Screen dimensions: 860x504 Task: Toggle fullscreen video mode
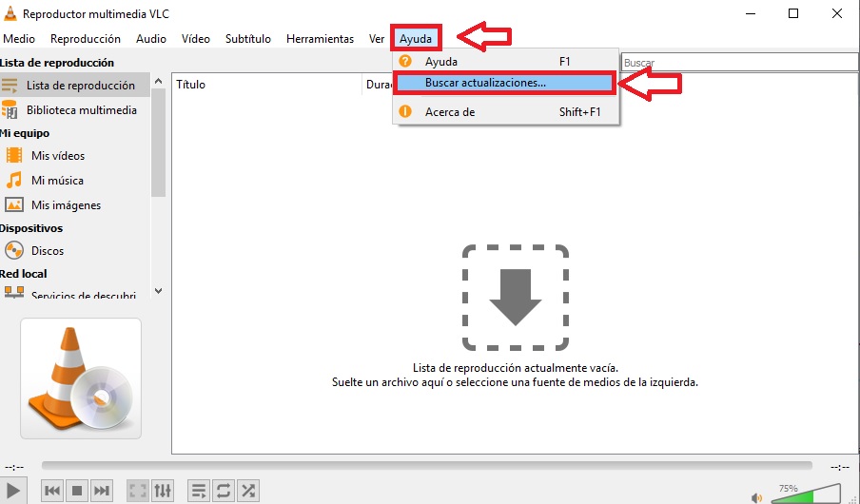pyautogui.click(x=138, y=491)
